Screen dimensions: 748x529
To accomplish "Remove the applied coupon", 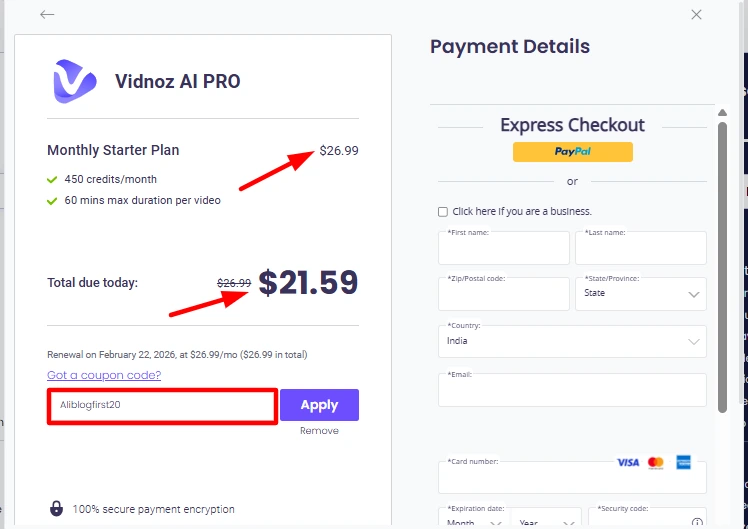I will click(x=319, y=431).
